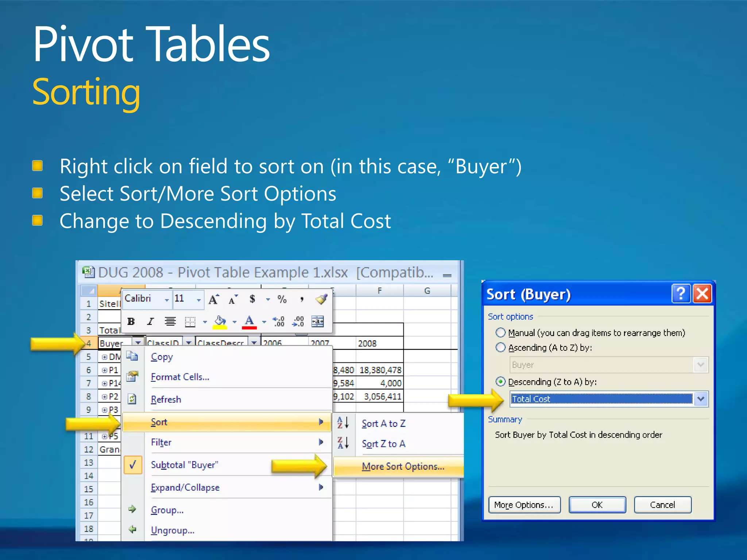Open the disabled Buyer ascending dropdown

[x=701, y=365]
